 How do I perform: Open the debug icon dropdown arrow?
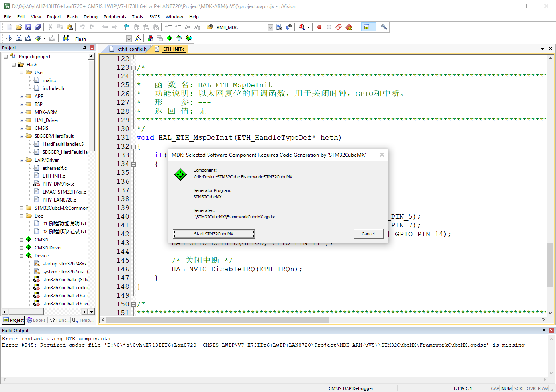pyautogui.click(x=308, y=27)
